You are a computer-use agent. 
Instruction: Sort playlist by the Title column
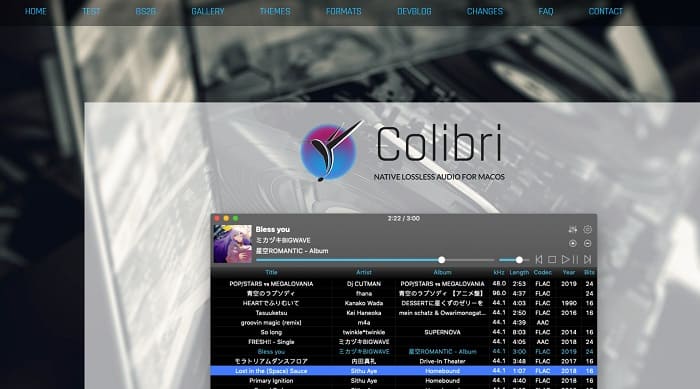click(x=271, y=272)
